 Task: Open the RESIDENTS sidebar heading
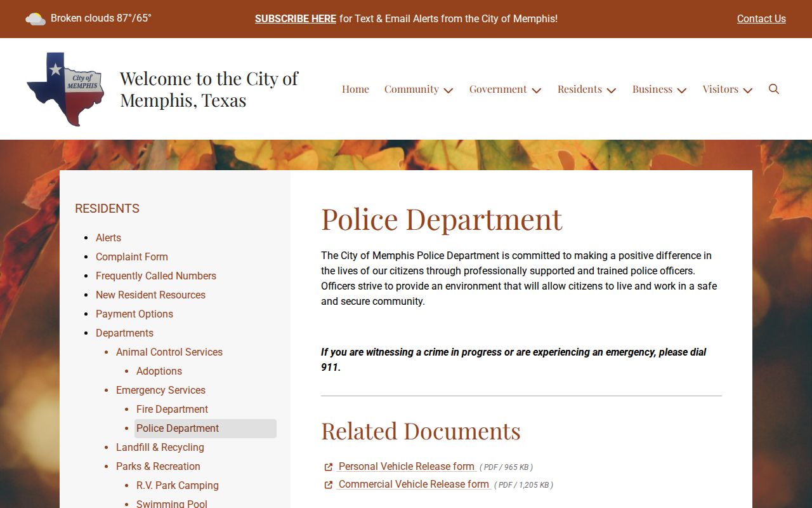(x=107, y=208)
